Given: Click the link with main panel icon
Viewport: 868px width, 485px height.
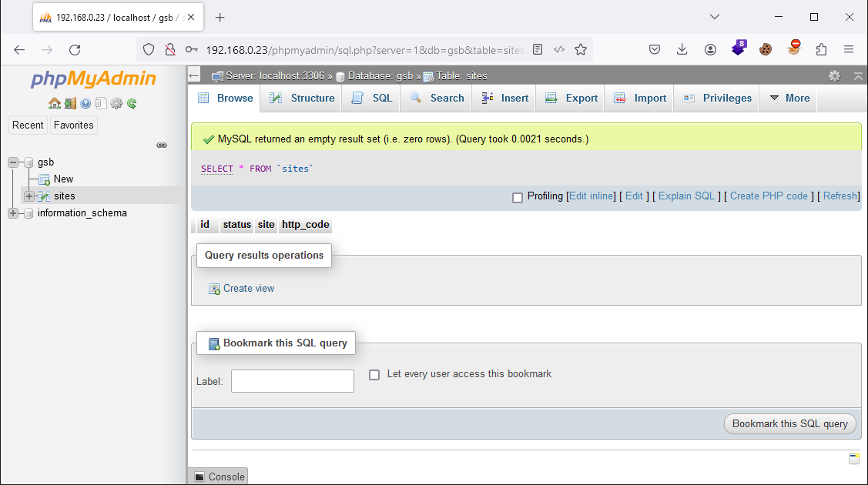Looking at the screenshot, I should pos(162,145).
